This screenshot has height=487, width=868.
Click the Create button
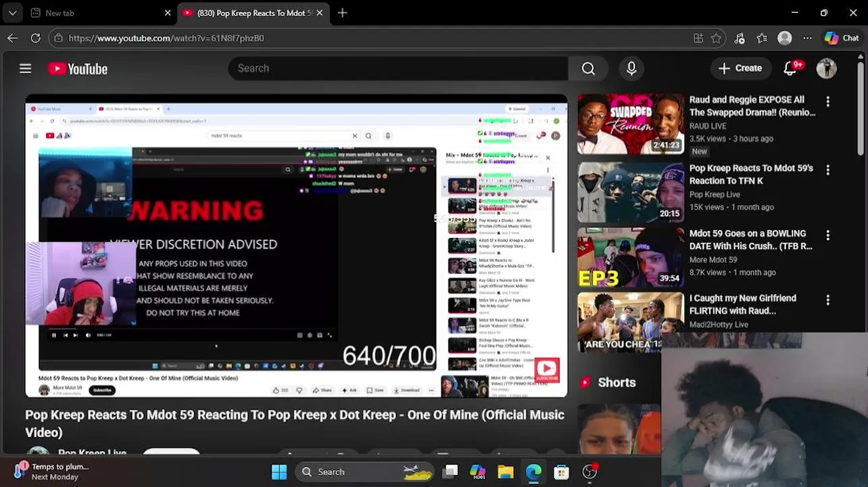740,68
